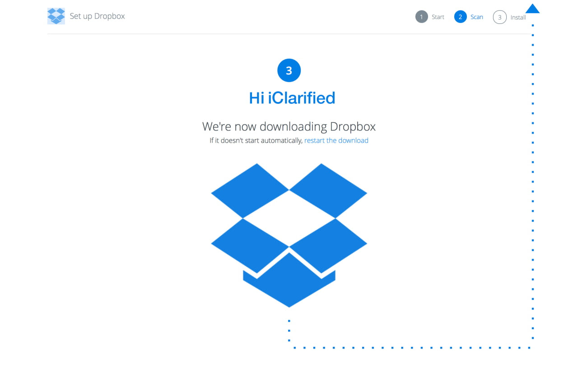Select step 2 Scan circle
The width and height of the screenshot is (578, 392).
click(460, 17)
